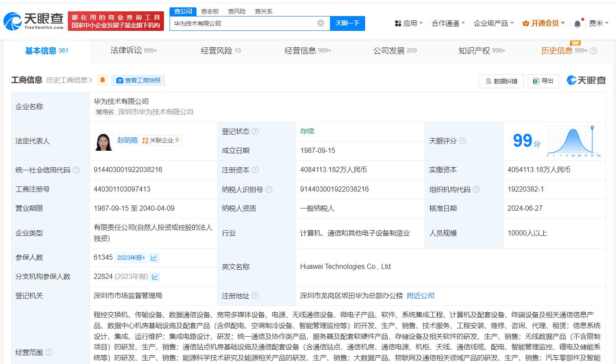The height and width of the screenshot is (364, 616).
Task: Click the help icon beside 注册资本
Action: [255, 170]
